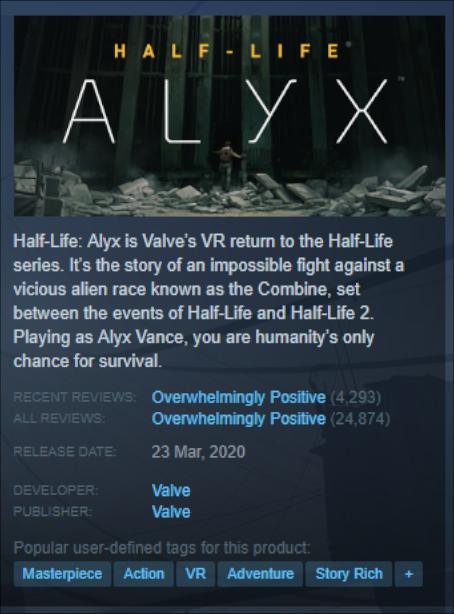Click the RECENT REVIEWS label
454x614 pixels.
(x=74, y=397)
